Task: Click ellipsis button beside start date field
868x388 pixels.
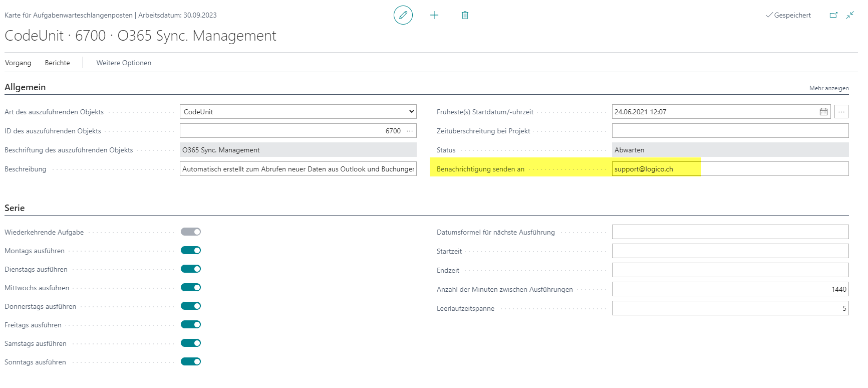Action: click(x=841, y=112)
